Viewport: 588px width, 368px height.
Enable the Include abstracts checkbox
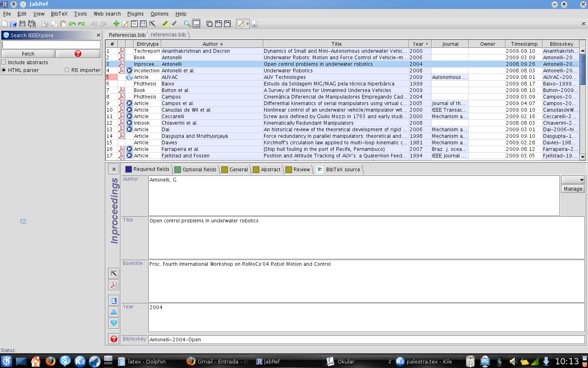click(4, 63)
